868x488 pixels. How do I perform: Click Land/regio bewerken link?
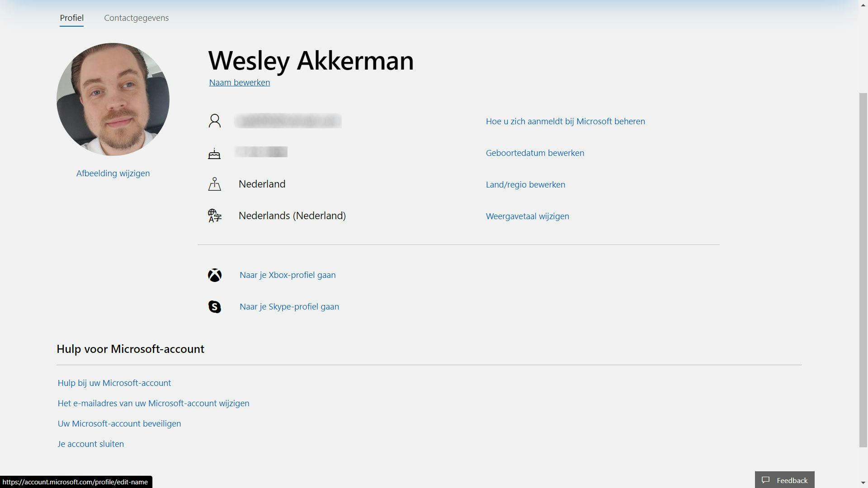pyautogui.click(x=525, y=185)
